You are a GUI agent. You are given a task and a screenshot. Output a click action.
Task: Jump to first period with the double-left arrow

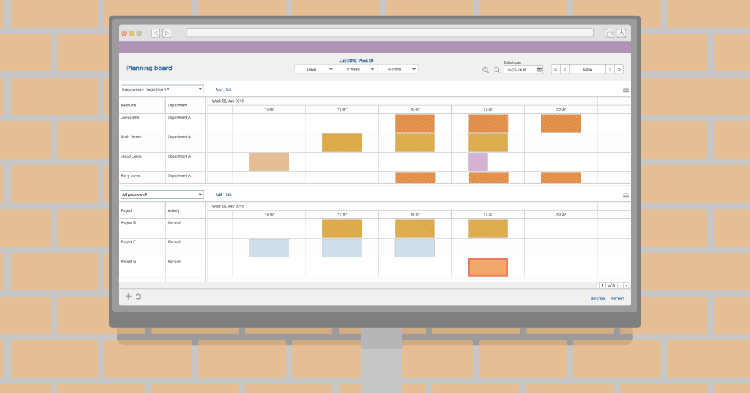coord(555,69)
